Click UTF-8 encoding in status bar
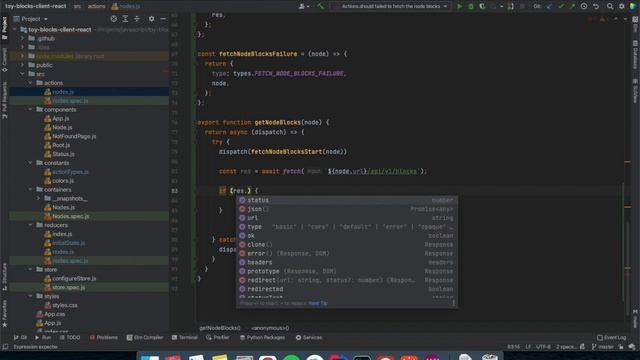The width and height of the screenshot is (640, 360). pos(543,347)
